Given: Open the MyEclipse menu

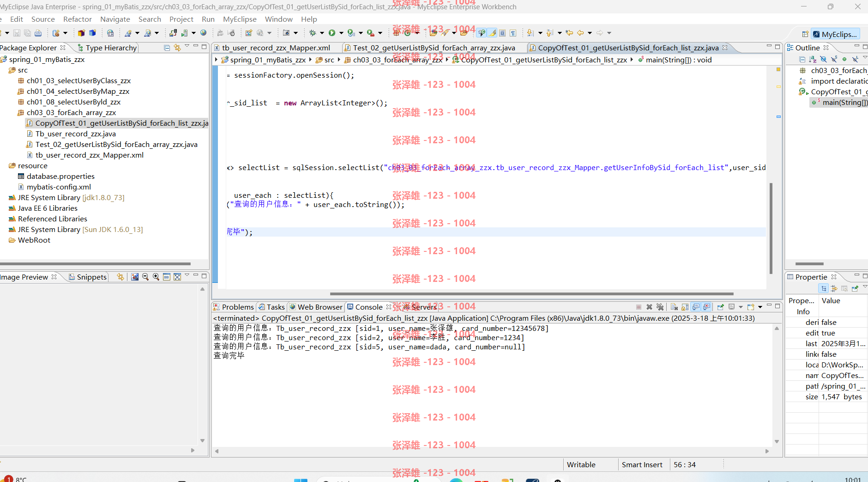Looking at the screenshot, I should [x=240, y=19].
